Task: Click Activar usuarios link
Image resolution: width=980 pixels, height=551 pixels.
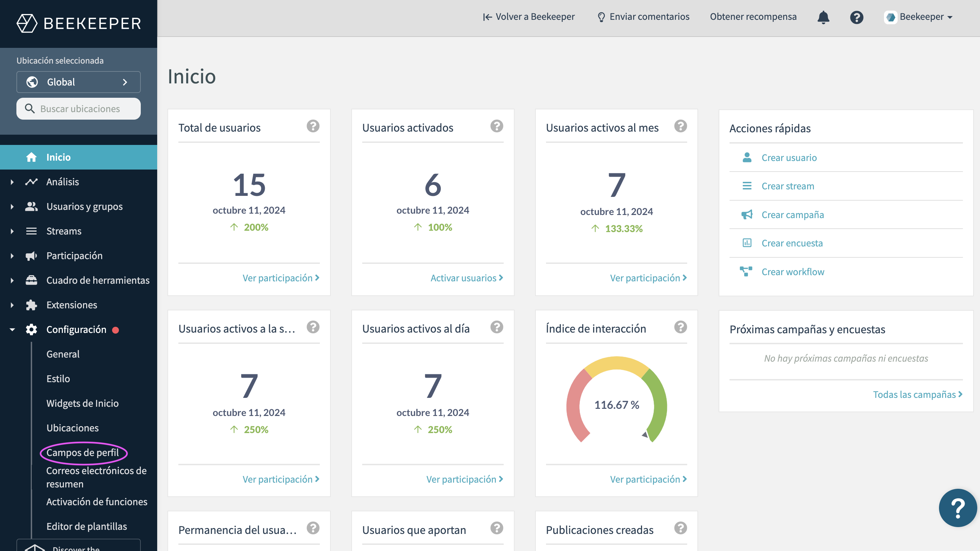Action: [x=466, y=278]
